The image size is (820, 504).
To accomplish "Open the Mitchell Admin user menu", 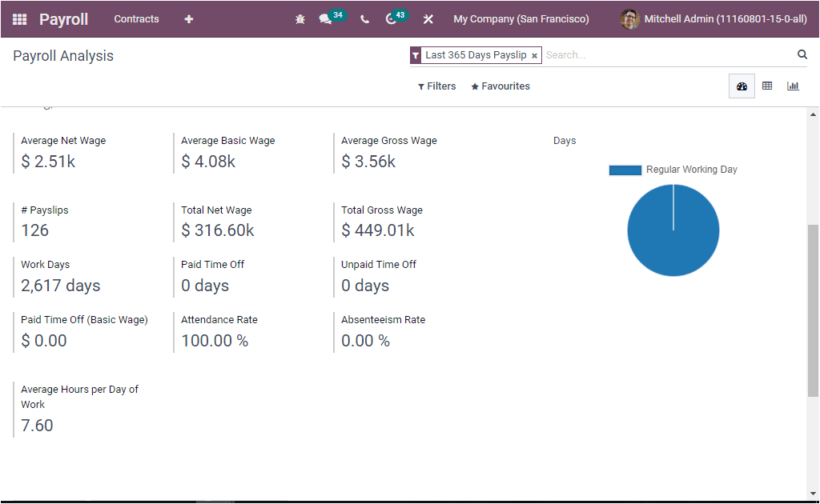I will pos(713,18).
